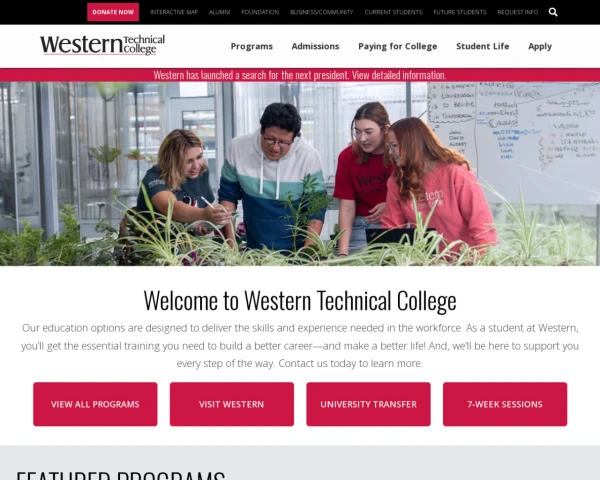Select the 7-Week Sessions button

tap(505, 404)
